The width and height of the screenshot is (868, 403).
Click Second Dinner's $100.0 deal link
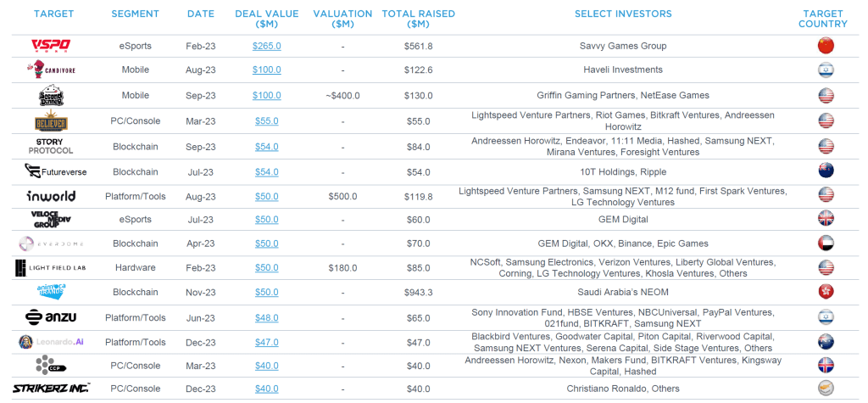pos(267,95)
